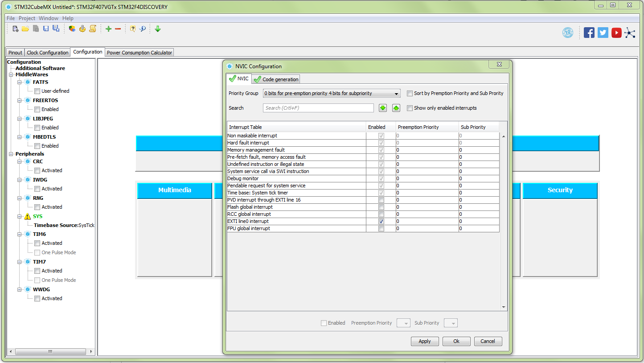
Task: Open the Power Consumption Calculator tab
Action: click(139, 53)
